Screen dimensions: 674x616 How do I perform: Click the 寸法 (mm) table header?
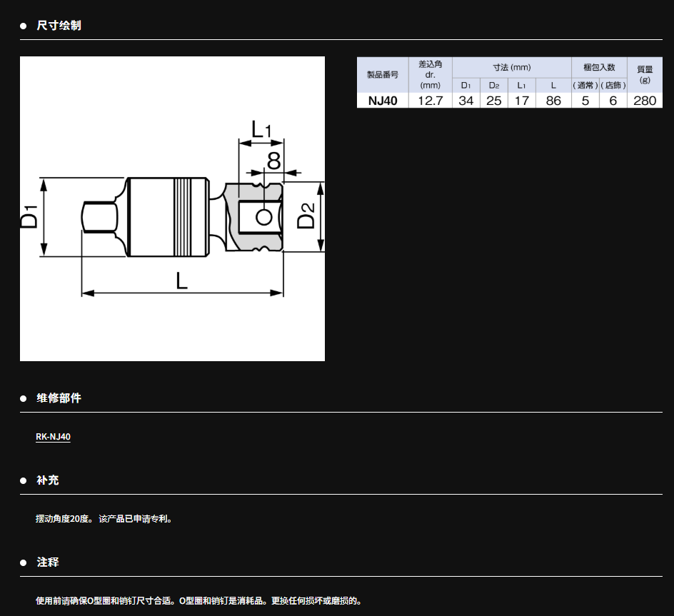coord(511,67)
